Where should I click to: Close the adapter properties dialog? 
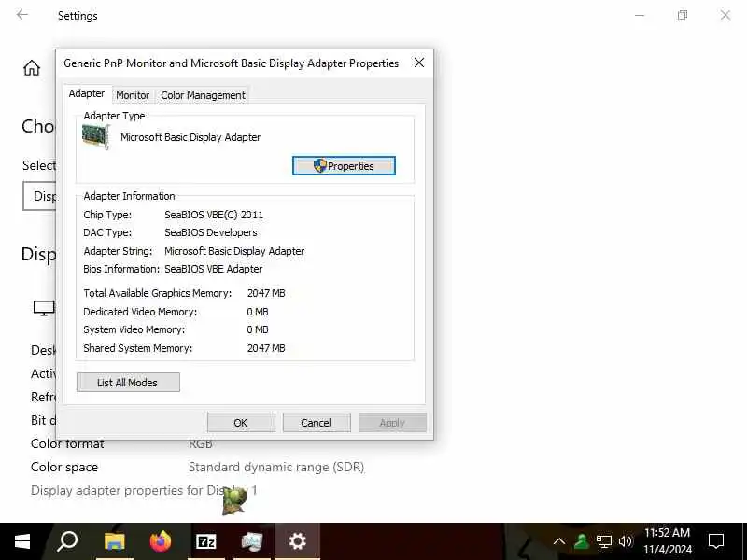click(418, 63)
